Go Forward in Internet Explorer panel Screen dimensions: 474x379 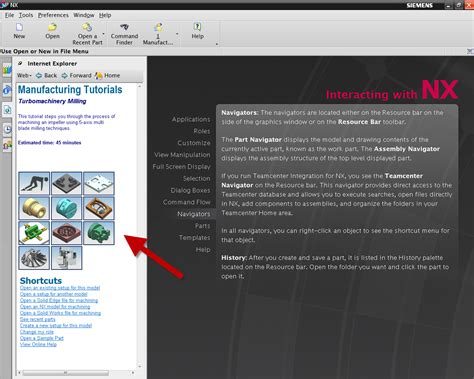76,75
